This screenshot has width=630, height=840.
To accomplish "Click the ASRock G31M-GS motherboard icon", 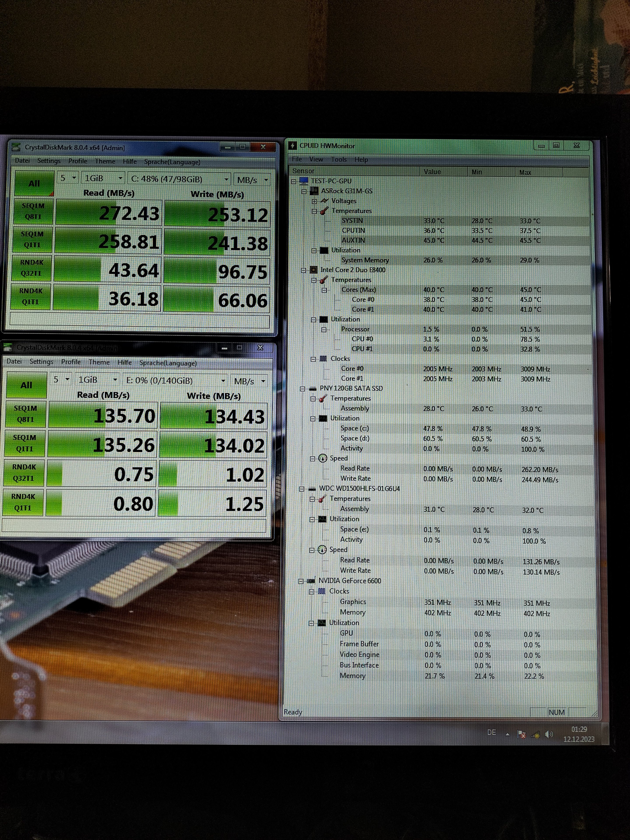I will [x=314, y=191].
